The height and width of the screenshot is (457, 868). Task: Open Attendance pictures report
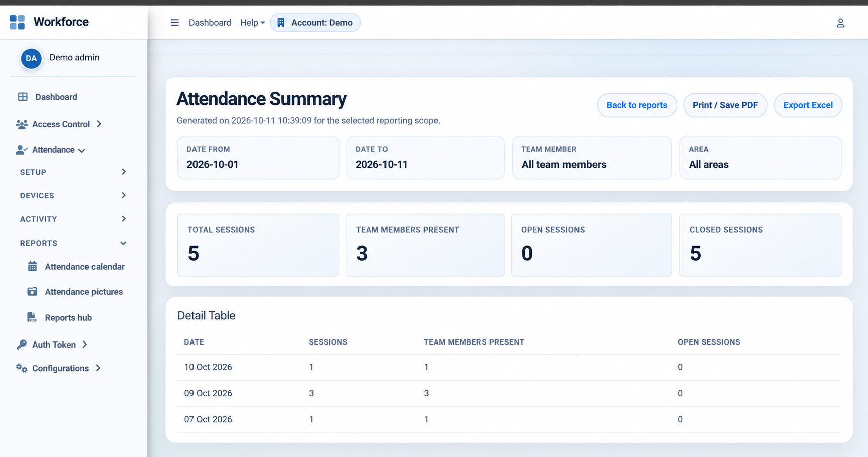pos(84,292)
